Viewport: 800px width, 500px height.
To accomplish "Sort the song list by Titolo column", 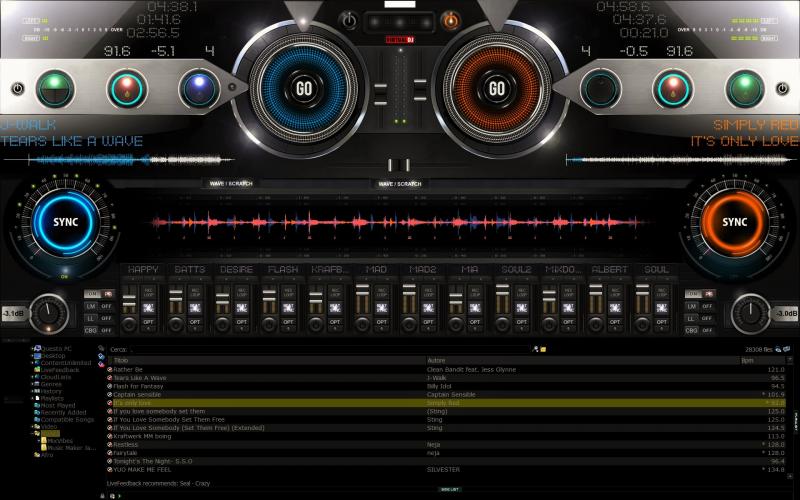I will pos(122,360).
